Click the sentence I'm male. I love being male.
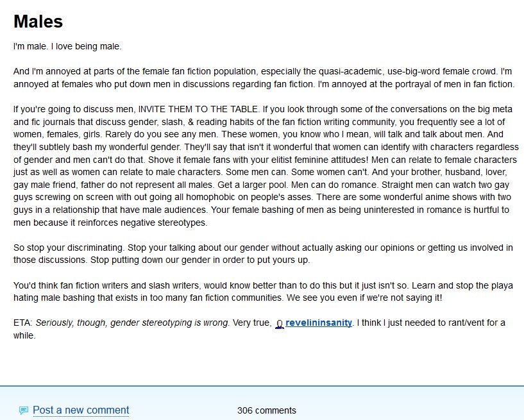 point(67,46)
